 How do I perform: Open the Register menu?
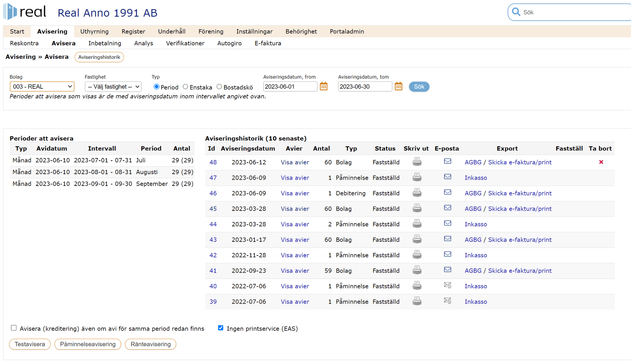pos(133,32)
